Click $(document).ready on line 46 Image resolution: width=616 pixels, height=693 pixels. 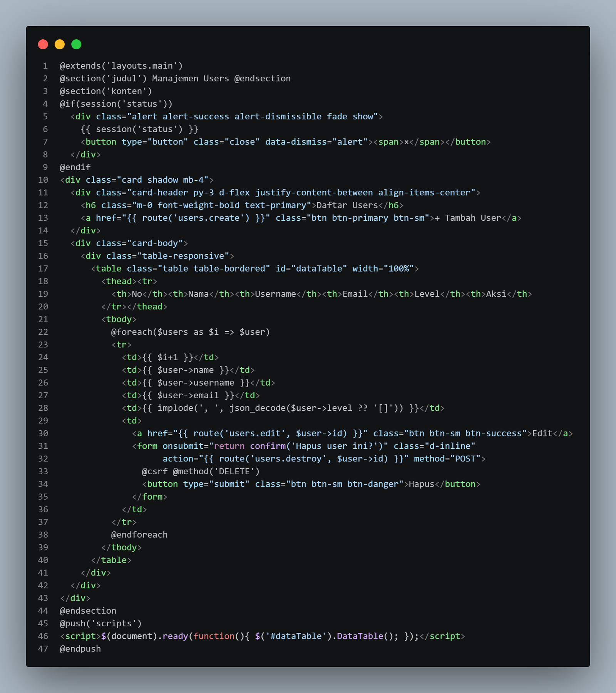tap(144, 636)
